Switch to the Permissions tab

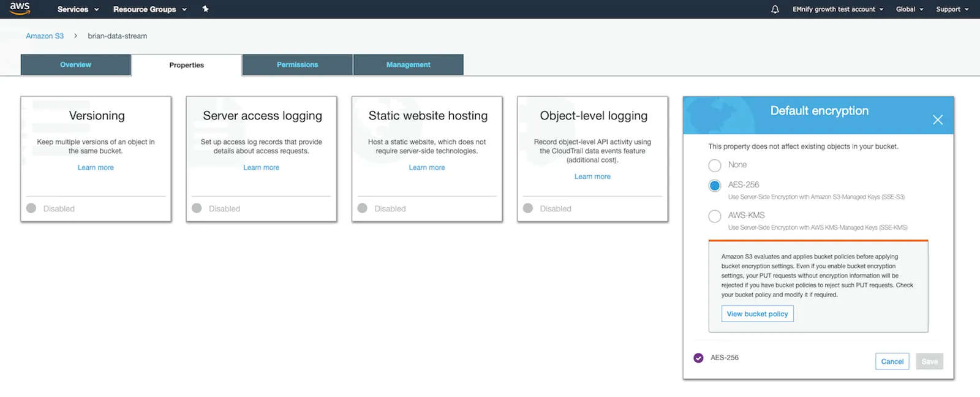coord(298,65)
